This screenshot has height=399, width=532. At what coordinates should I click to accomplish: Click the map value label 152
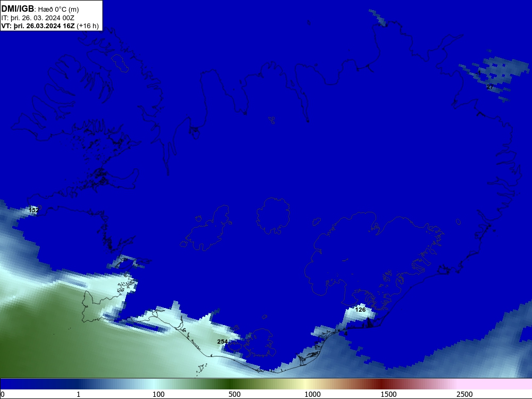[x=34, y=210]
